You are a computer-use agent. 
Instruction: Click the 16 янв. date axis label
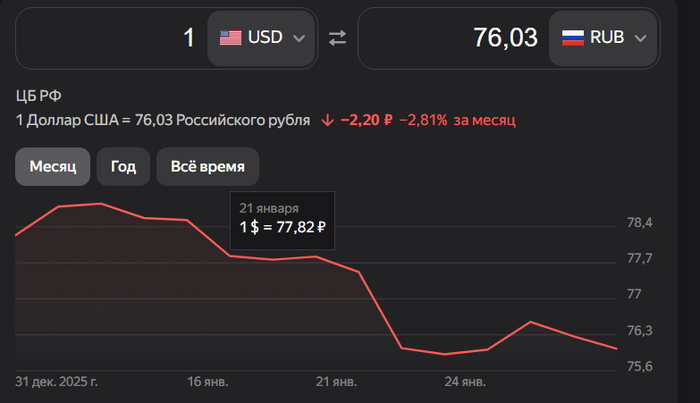tap(206, 382)
